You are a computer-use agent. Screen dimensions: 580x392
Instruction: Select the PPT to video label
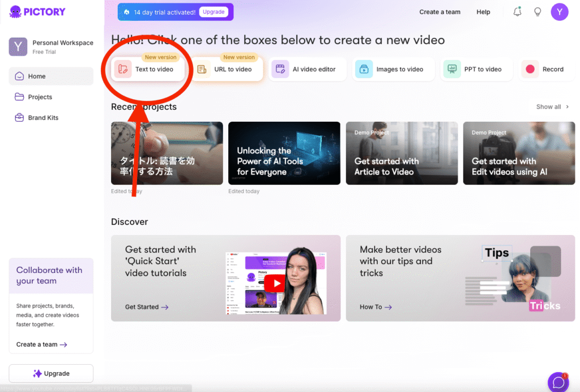pyautogui.click(x=483, y=69)
